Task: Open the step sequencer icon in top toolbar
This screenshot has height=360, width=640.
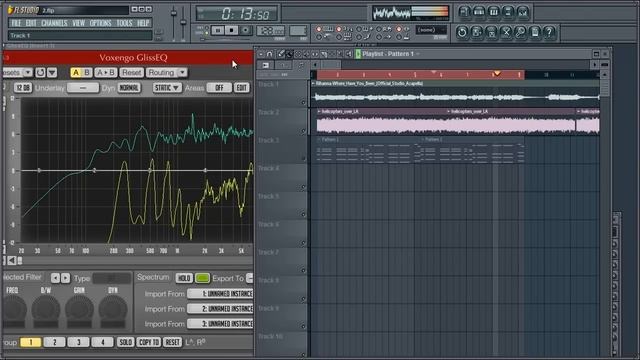Action: tap(479, 12)
